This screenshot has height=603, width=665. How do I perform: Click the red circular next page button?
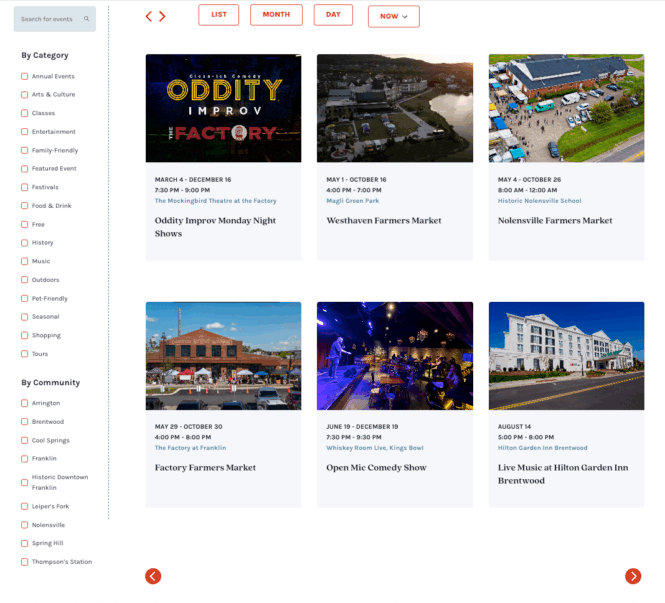(633, 576)
